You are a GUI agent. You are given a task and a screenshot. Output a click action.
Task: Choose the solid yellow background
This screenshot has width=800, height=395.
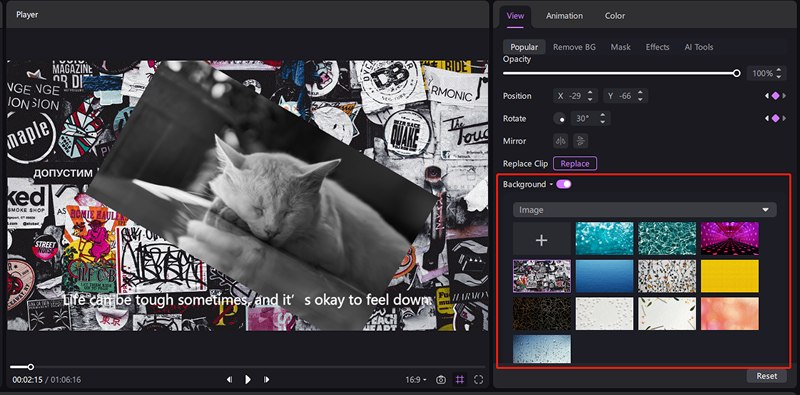pyautogui.click(x=730, y=276)
